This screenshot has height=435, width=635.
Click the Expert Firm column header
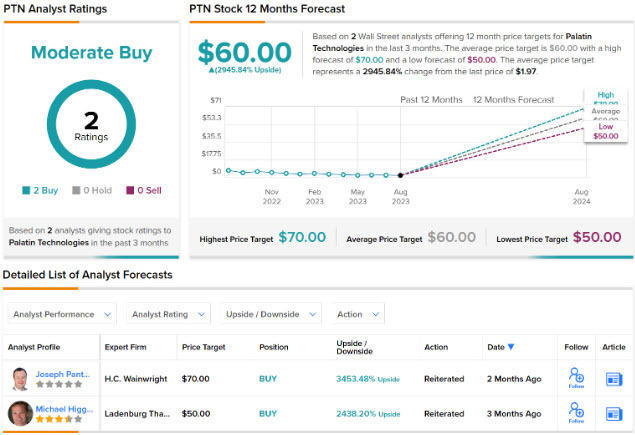click(126, 347)
